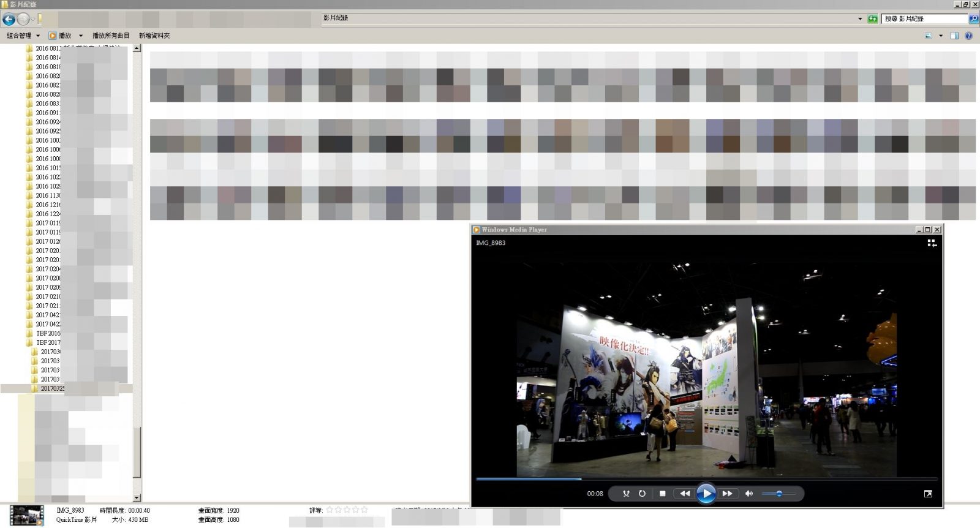
Task: Click the IMG_8983 thumbnail in details pane
Action: click(27, 515)
